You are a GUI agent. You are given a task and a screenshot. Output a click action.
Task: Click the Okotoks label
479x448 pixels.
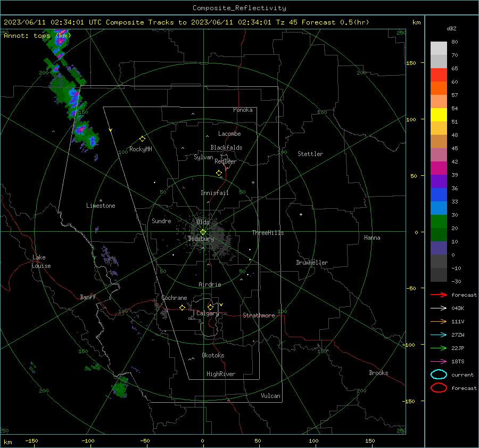tap(213, 355)
